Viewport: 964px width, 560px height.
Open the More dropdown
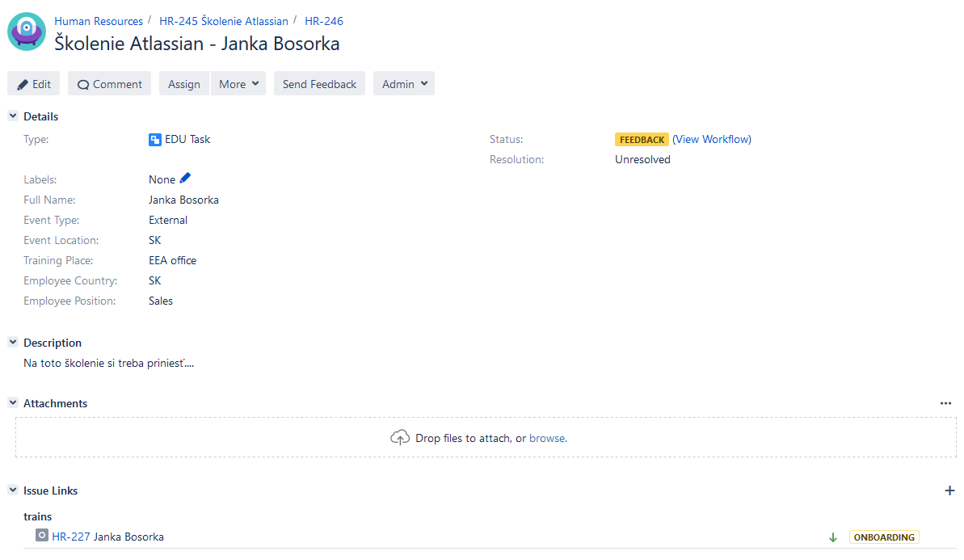238,83
